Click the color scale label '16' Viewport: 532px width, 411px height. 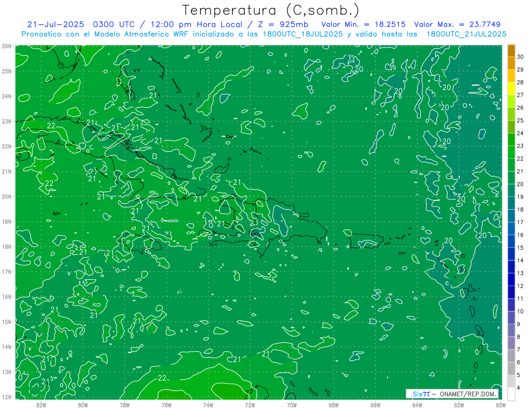pos(520,235)
